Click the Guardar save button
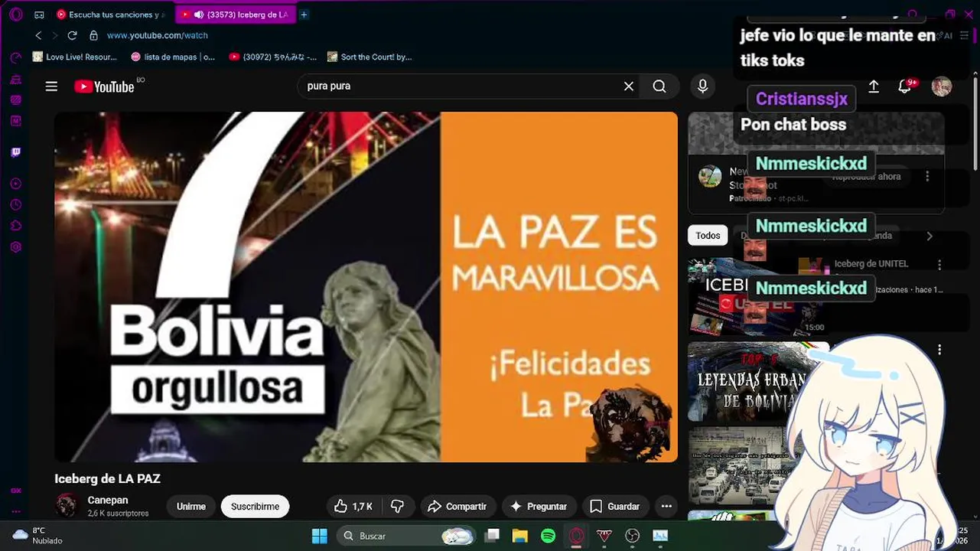The width and height of the screenshot is (980, 551). pos(615,507)
